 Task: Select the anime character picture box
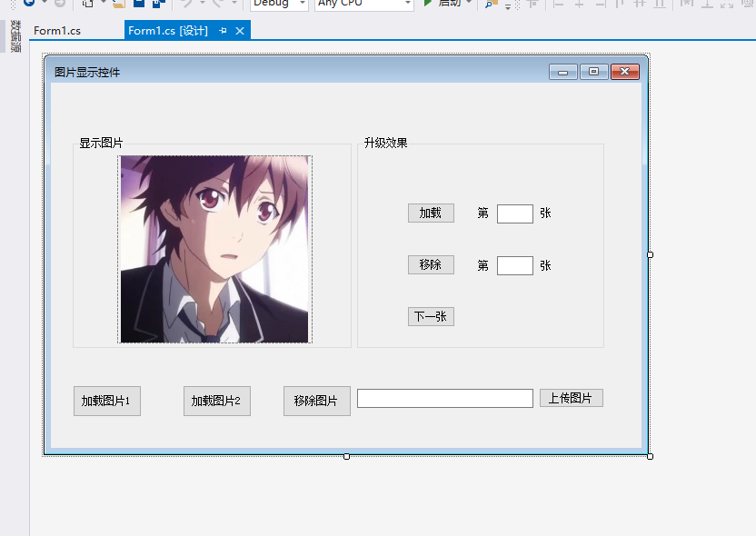(x=214, y=249)
